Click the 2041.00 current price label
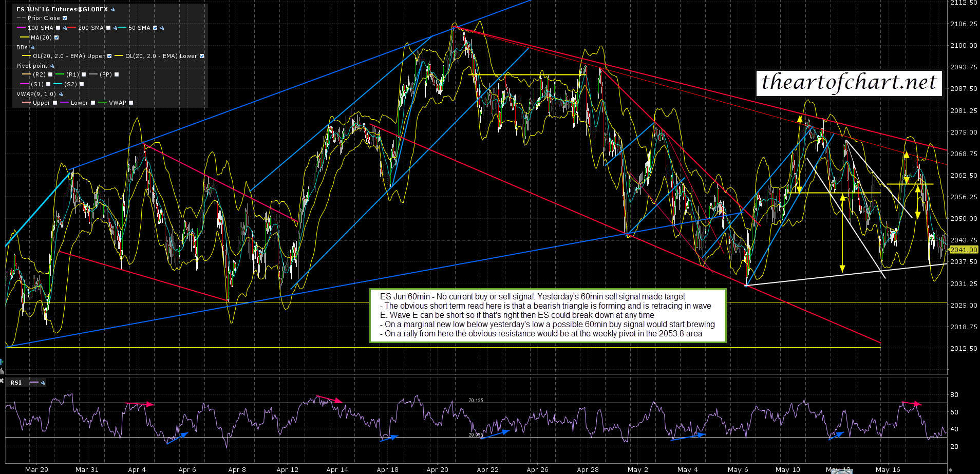 click(x=963, y=250)
